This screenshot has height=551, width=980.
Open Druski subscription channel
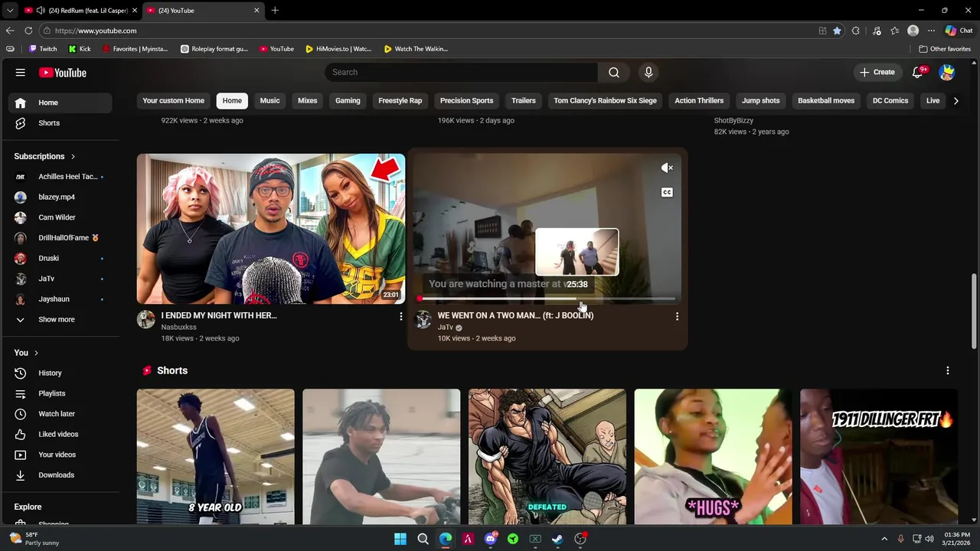tap(61, 258)
